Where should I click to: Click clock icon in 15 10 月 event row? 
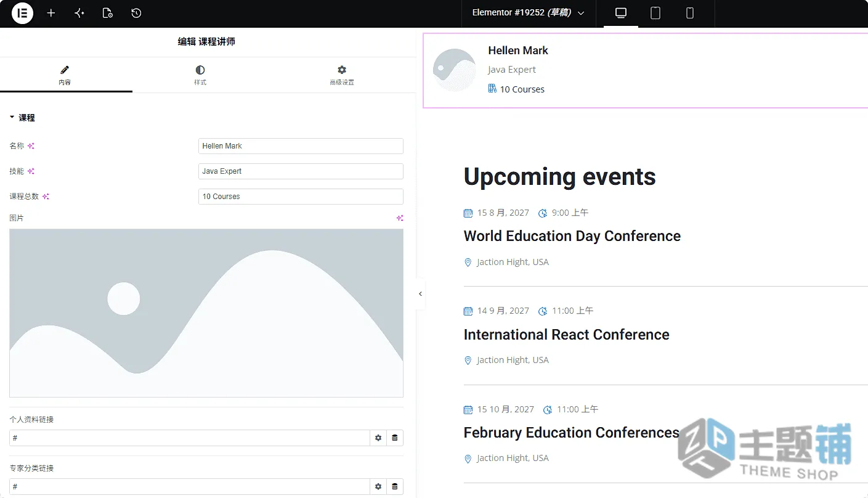point(548,410)
